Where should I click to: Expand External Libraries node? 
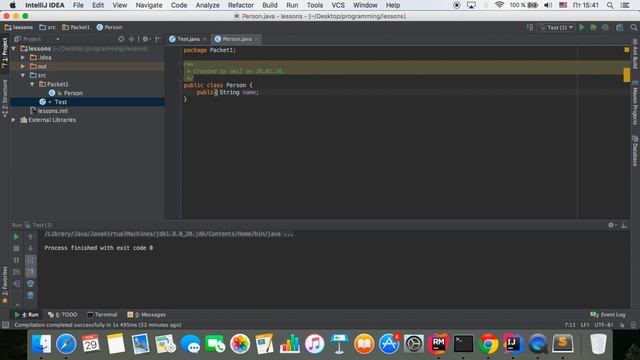(x=14, y=120)
